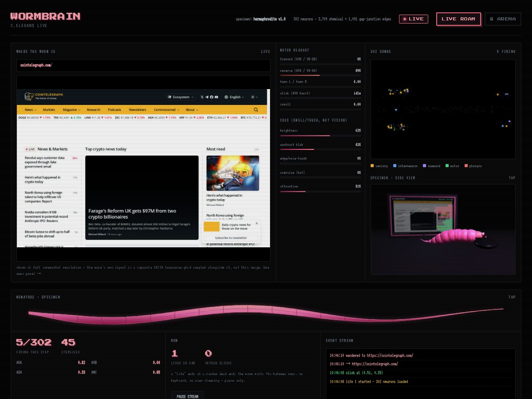Open the Newsletters nav item
The image size is (532, 399).
[137, 110]
